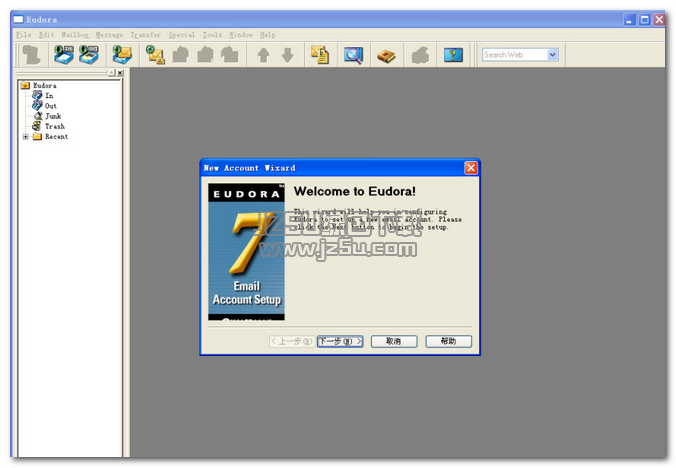Click the grayed Reply toolbar icon
676x468 pixels.
click(x=180, y=55)
